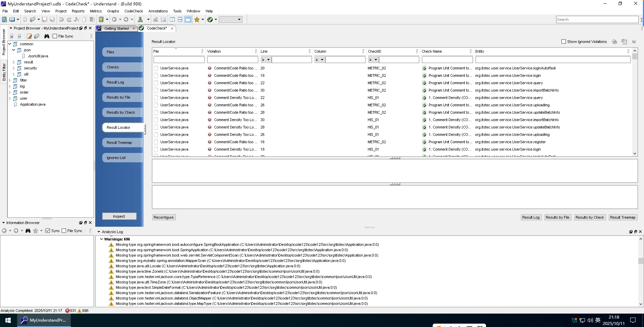Collapse the Warnings: 696 list
The height and width of the screenshot is (327, 644).
click(x=101, y=239)
